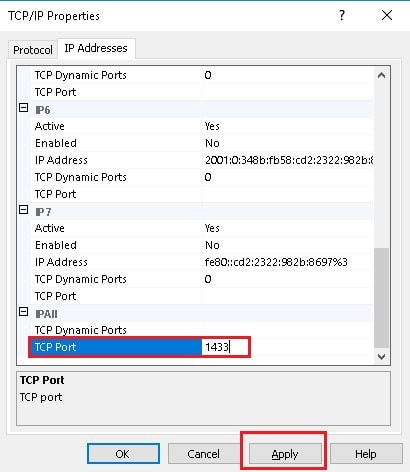Apply the port changes
This screenshot has width=410, height=472.
pos(285,454)
